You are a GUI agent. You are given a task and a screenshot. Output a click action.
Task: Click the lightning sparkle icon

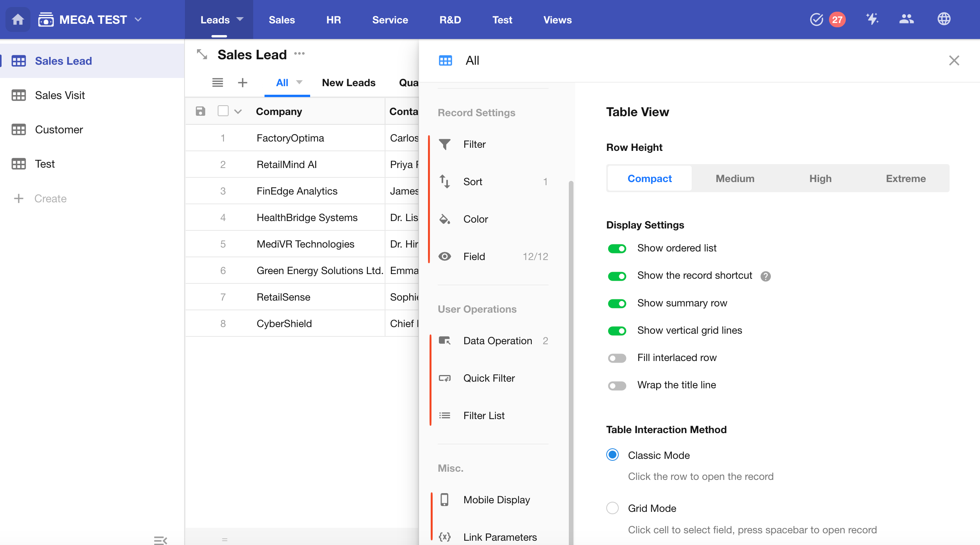coord(872,19)
